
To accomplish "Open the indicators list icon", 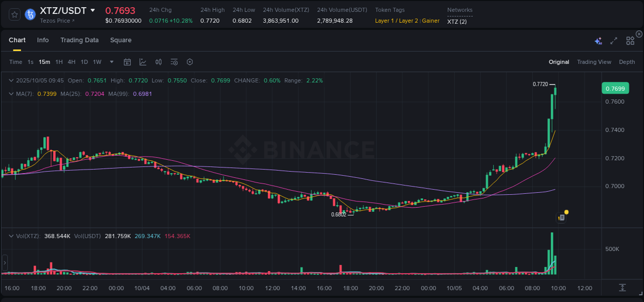I will [174, 62].
